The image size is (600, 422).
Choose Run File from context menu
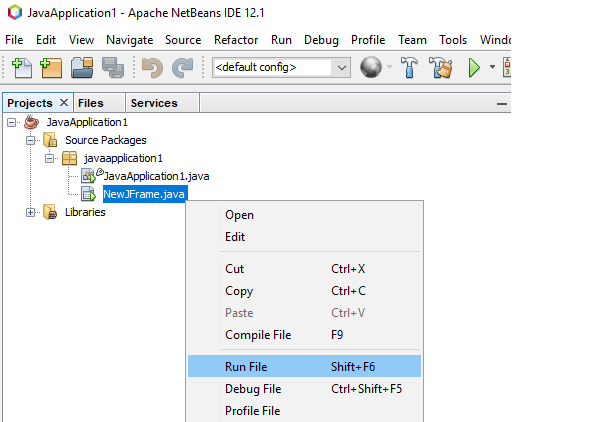coord(246,366)
